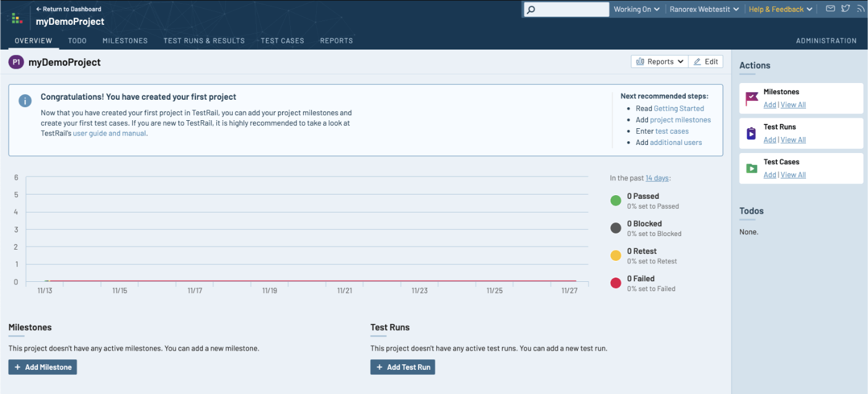Click Add under Test Cases in Actions
This screenshot has height=394, width=868.
(769, 175)
